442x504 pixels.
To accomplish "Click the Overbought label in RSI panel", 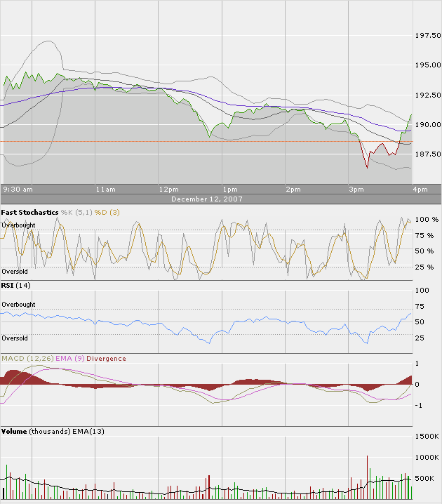I will point(18,305).
